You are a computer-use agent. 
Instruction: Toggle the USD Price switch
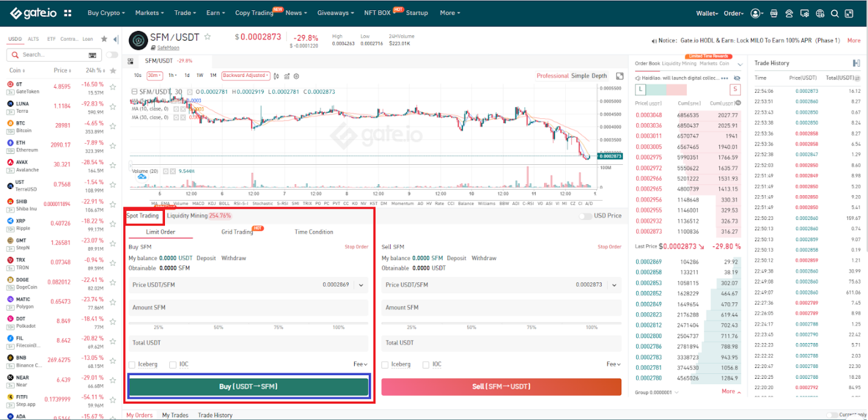[x=585, y=216]
